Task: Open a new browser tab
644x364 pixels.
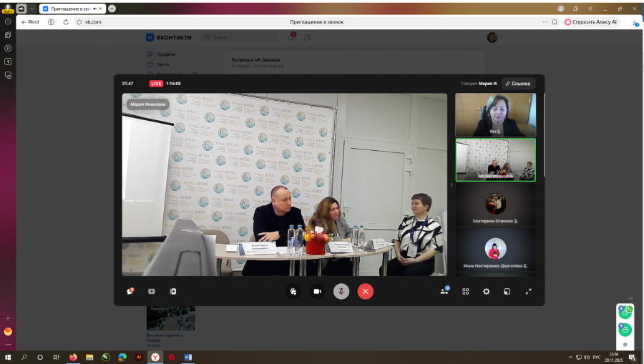Action: click(112, 9)
